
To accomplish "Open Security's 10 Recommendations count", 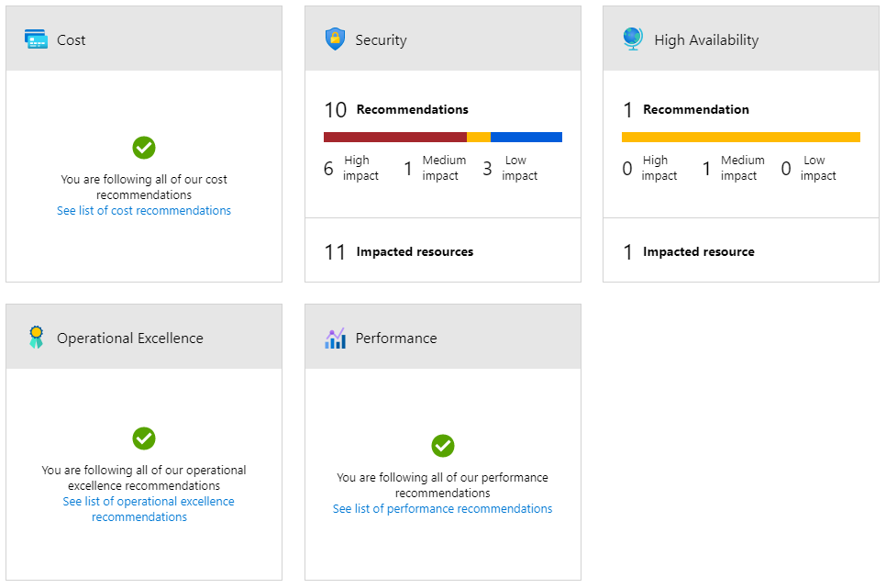I will pyautogui.click(x=396, y=110).
